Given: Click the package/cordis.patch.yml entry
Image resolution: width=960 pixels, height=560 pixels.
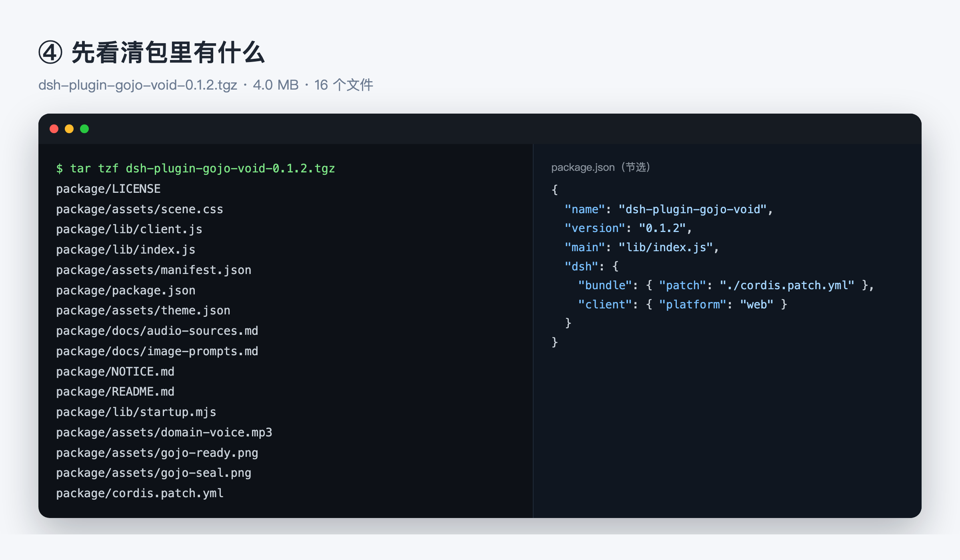Looking at the screenshot, I should [x=140, y=493].
